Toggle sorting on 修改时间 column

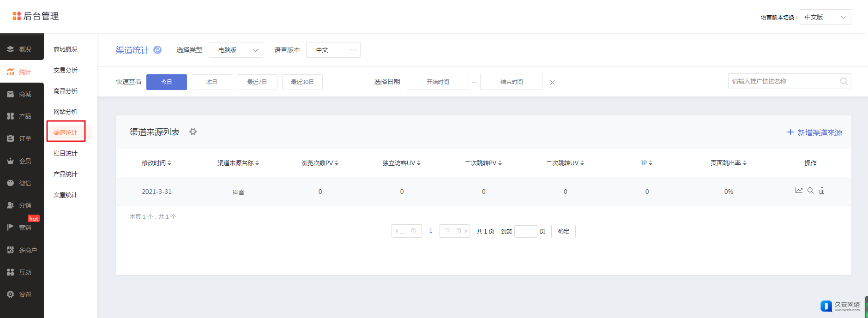pos(156,163)
